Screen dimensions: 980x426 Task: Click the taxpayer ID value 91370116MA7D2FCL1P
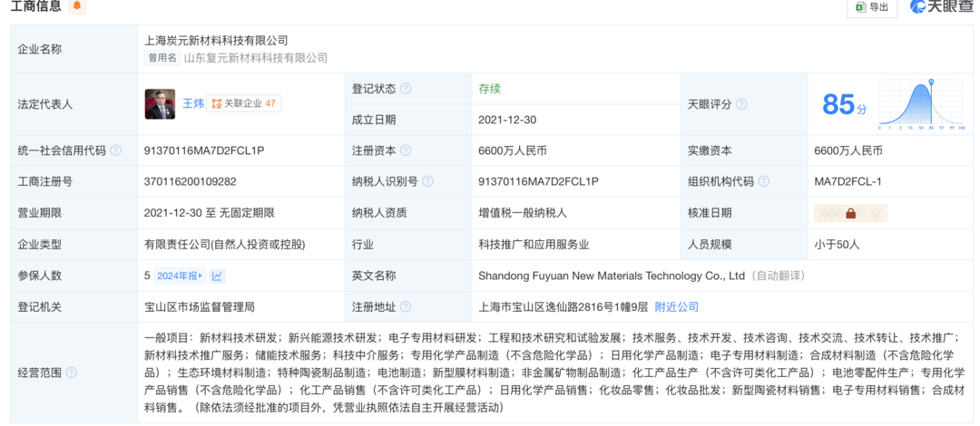(x=538, y=182)
